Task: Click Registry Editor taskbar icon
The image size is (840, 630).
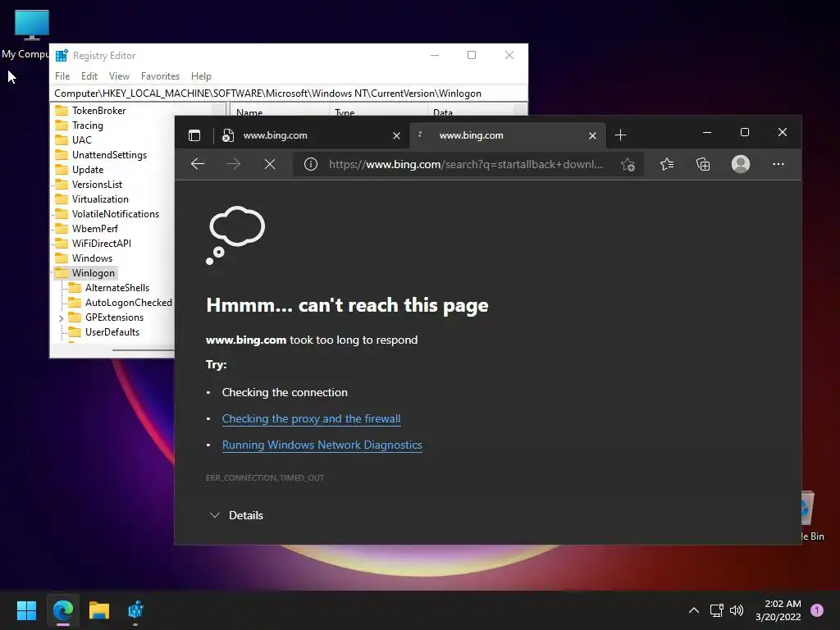Action: [135, 610]
